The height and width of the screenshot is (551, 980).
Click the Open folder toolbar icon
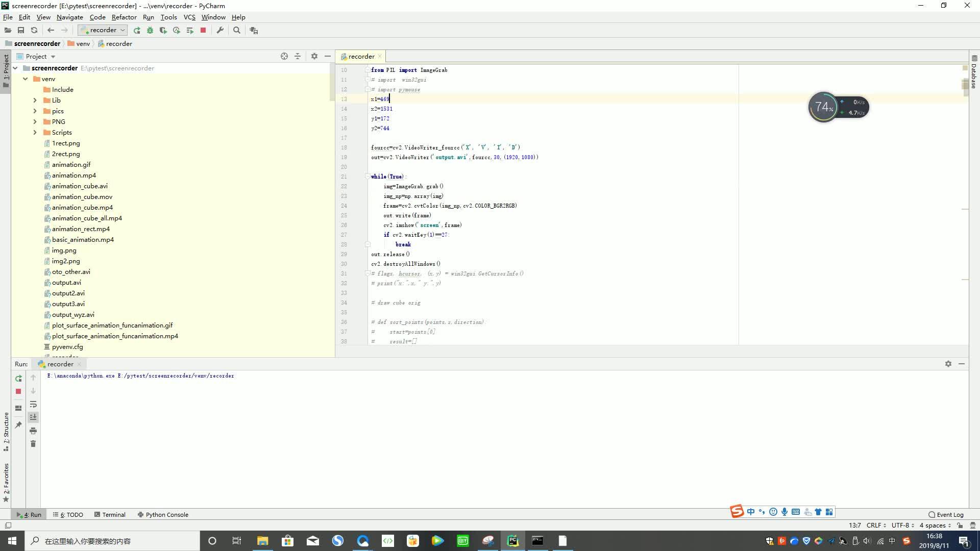(x=8, y=30)
